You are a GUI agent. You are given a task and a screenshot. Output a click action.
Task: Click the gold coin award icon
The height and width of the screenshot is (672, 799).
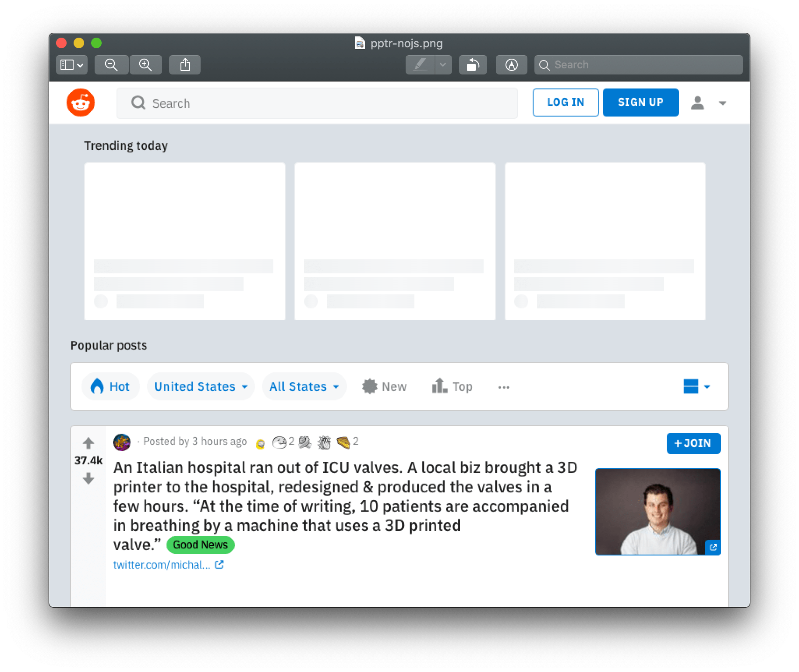pyautogui.click(x=260, y=444)
